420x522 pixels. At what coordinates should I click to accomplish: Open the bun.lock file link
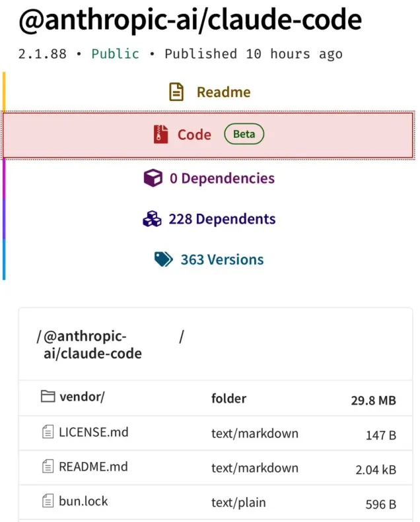[x=83, y=502]
